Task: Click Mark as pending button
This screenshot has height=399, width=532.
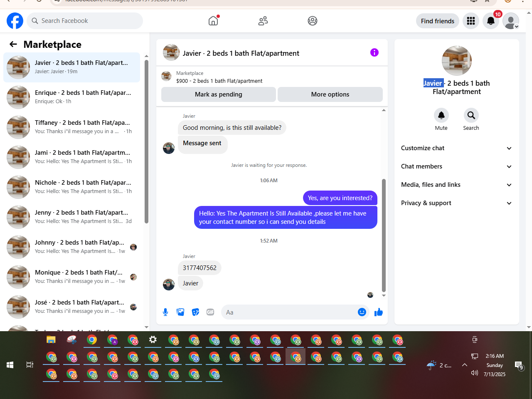Action: pos(219,94)
